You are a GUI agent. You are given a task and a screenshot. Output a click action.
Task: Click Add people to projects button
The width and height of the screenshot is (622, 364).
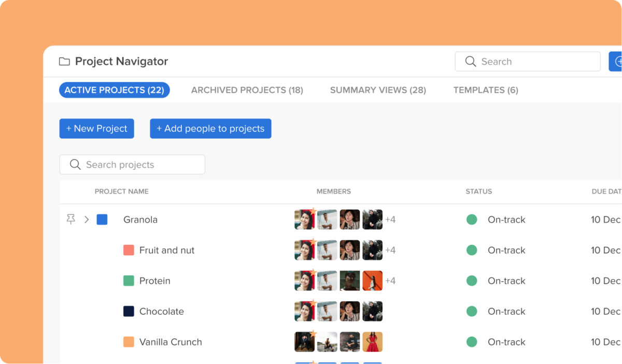tap(210, 129)
